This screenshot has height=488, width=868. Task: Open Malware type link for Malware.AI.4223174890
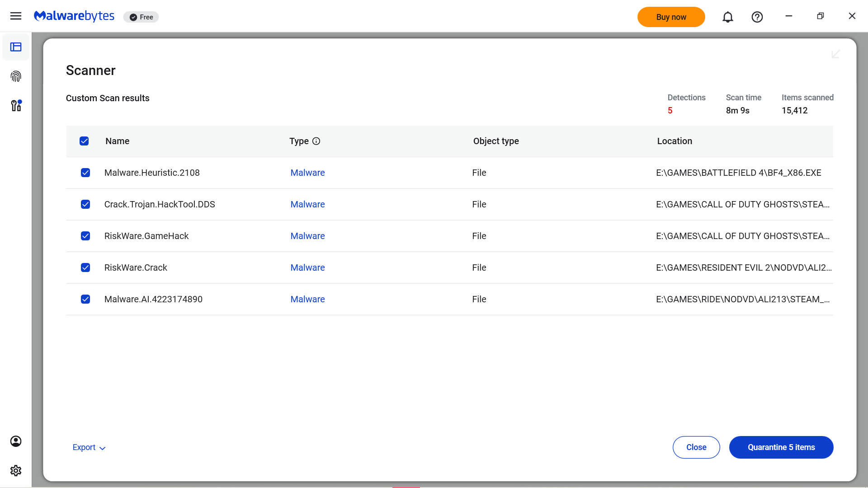pyautogui.click(x=307, y=299)
